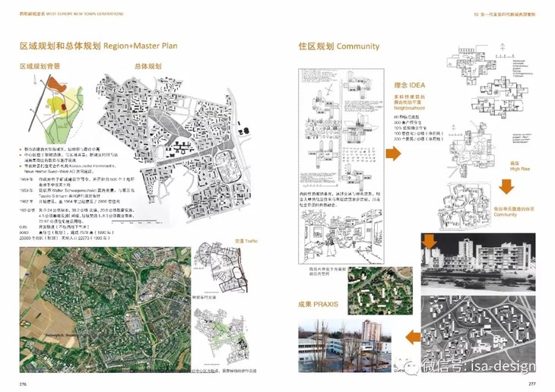
Task: Select the 总体规划 subheading
Action: 147,66
